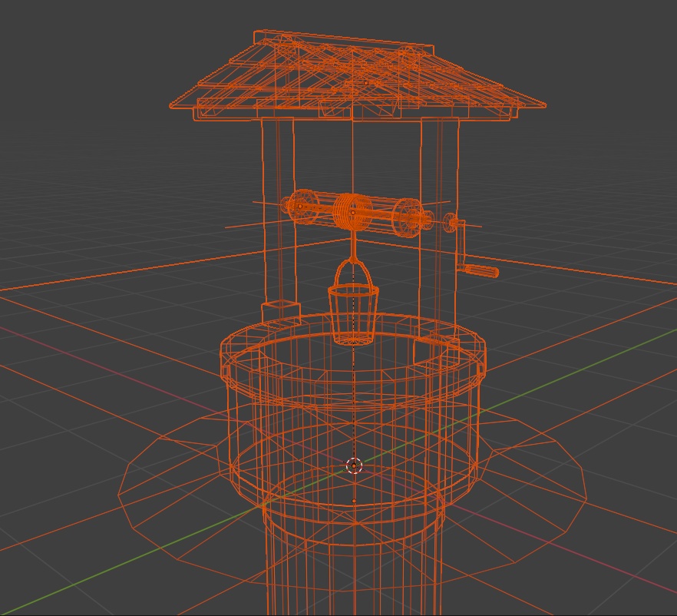Select the right wooden support post
677x616 pixels.
point(439,229)
